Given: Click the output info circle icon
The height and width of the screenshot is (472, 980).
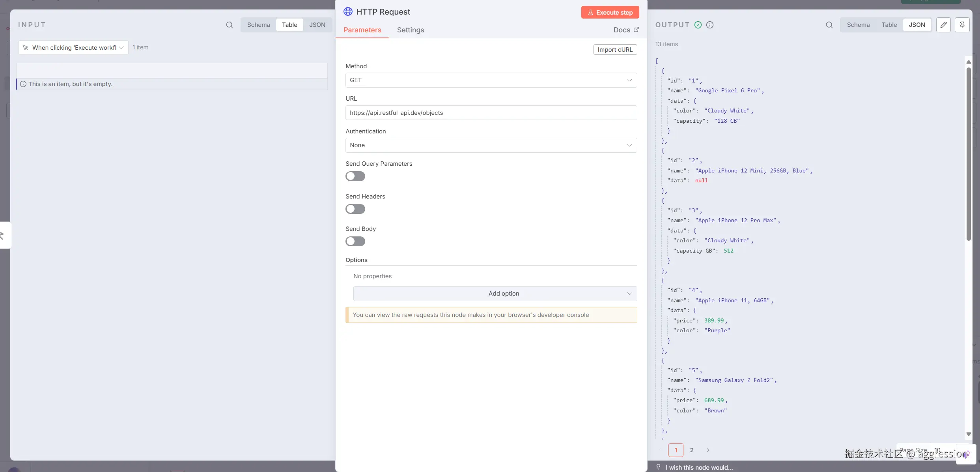Looking at the screenshot, I should click(x=710, y=25).
